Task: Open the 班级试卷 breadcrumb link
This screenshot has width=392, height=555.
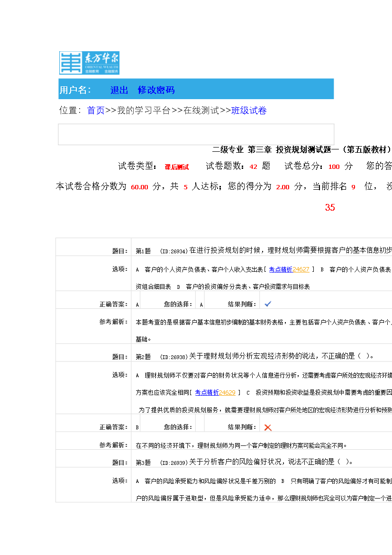Action: [x=249, y=111]
